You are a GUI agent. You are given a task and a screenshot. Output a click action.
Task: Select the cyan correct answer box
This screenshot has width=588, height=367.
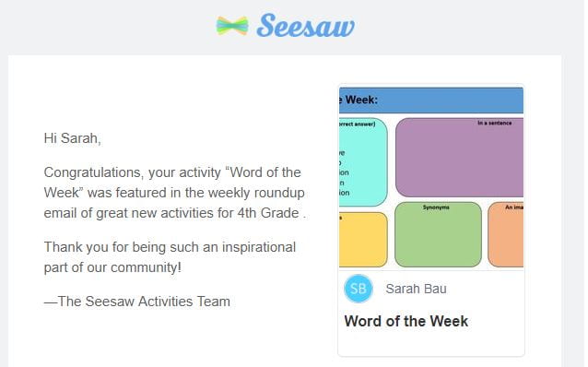(x=363, y=162)
